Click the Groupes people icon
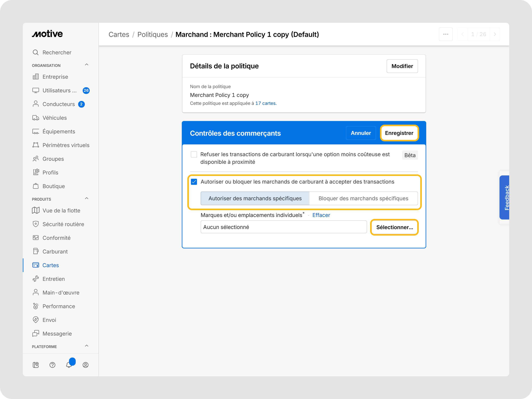The height and width of the screenshot is (399, 532). coord(36,159)
